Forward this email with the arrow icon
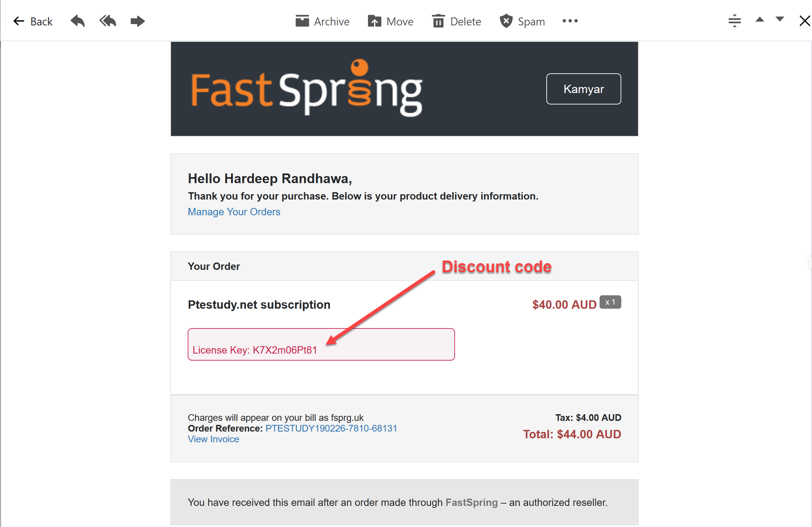 click(x=138, y=21)
